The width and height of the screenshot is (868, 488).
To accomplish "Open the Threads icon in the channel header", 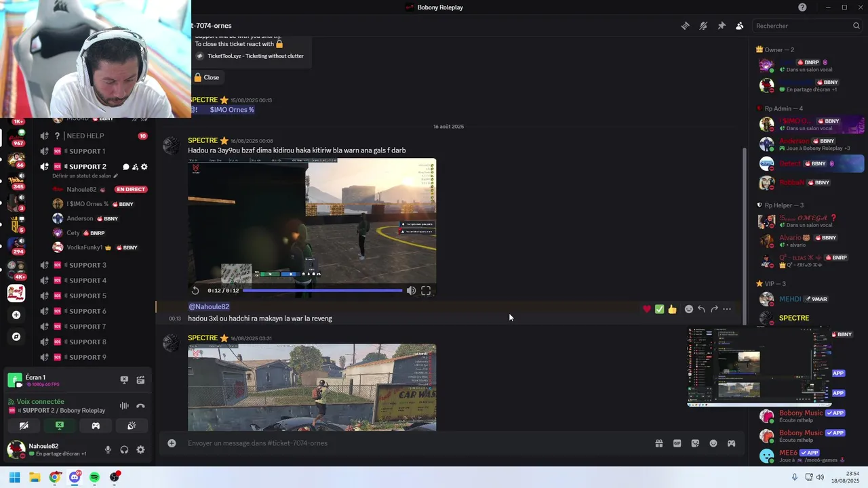I will (686, 26).
